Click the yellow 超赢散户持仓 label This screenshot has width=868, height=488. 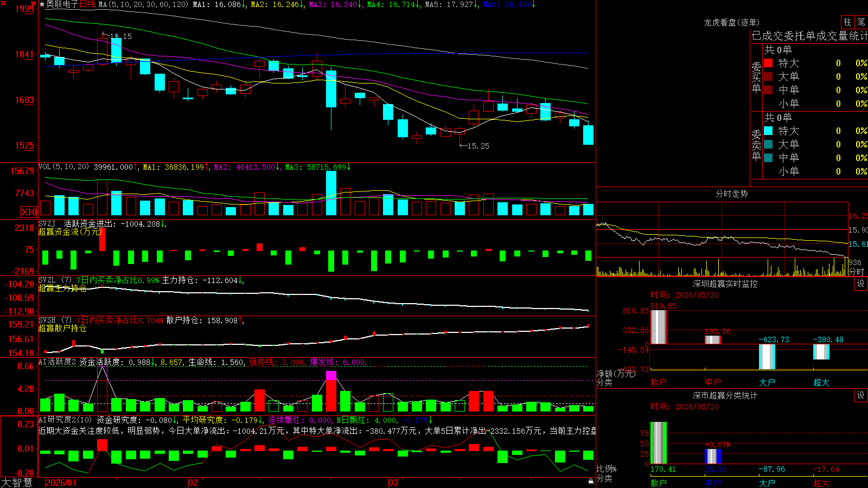(62, 328)
